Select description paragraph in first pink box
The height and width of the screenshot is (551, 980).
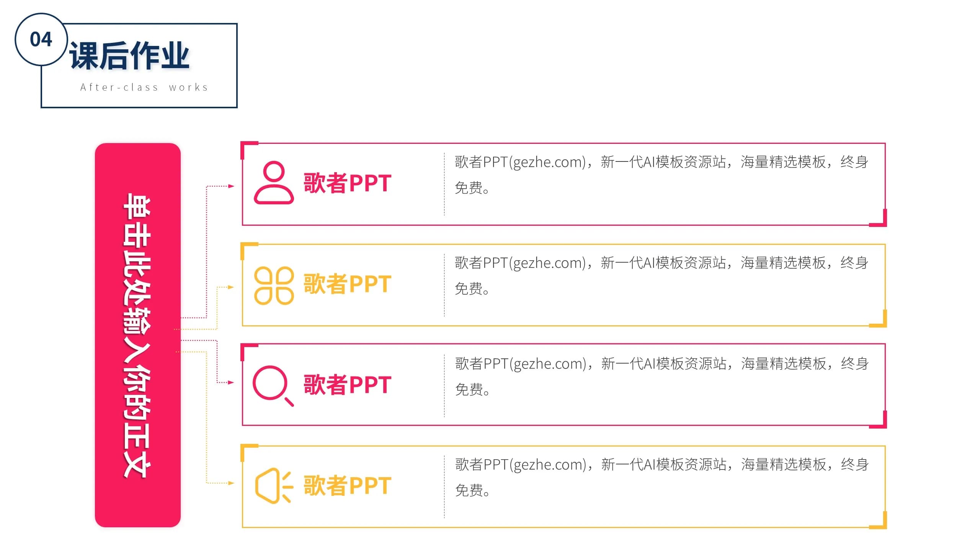[661, 175]
